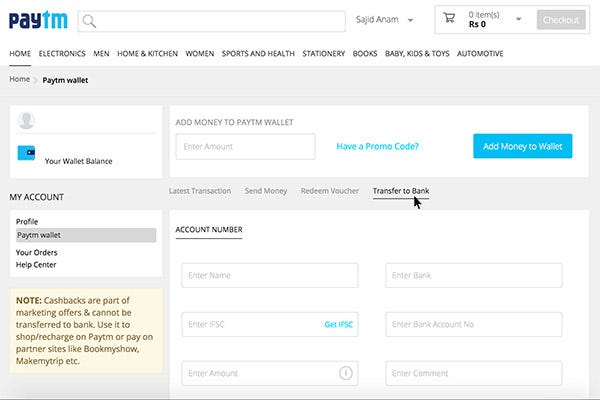Select the Transfer to Bank tab

pyautogui.click(x=401, y=191)
